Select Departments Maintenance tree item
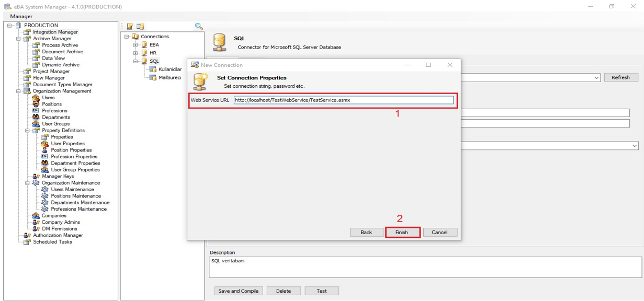Image resolution: width=644 pixels, height=301 pixels. coord(80,202)
